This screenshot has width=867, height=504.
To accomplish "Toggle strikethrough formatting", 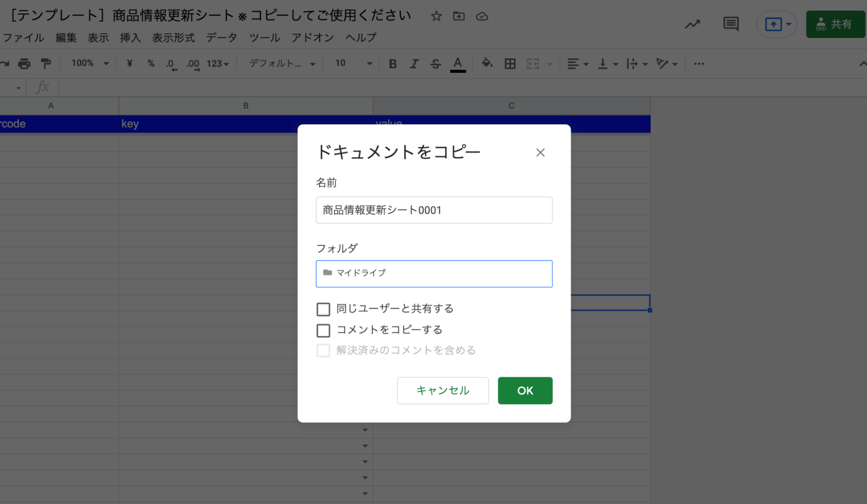I will (435, 63).
